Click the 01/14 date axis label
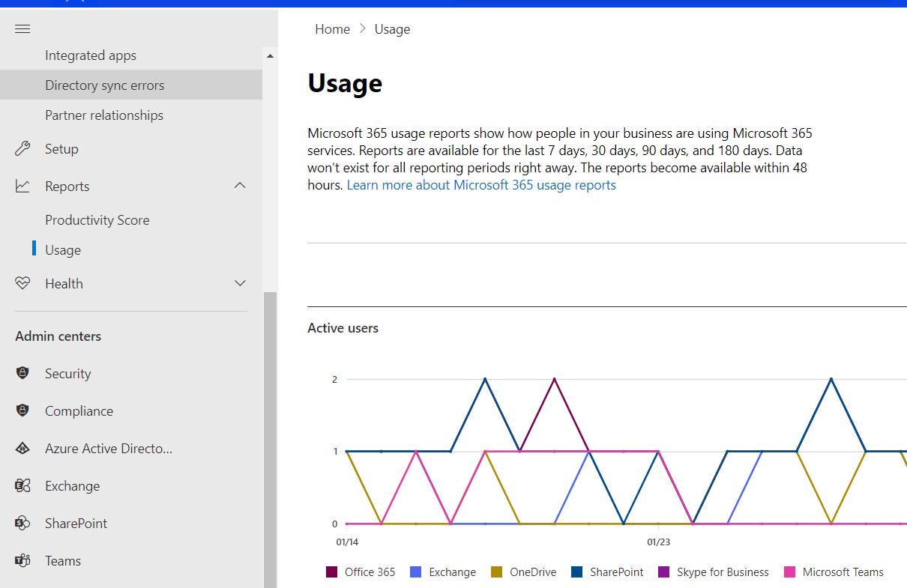Viewport: 907px width, 588px height. coord(347,542)
